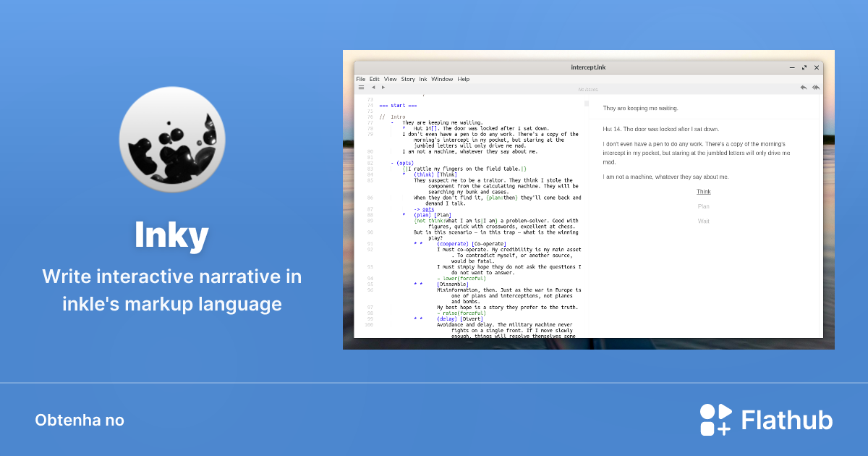Image resolution: width=868 pixels, height=456 pixels.
Task: Rewind the story one step
Action: coord(803,87)
